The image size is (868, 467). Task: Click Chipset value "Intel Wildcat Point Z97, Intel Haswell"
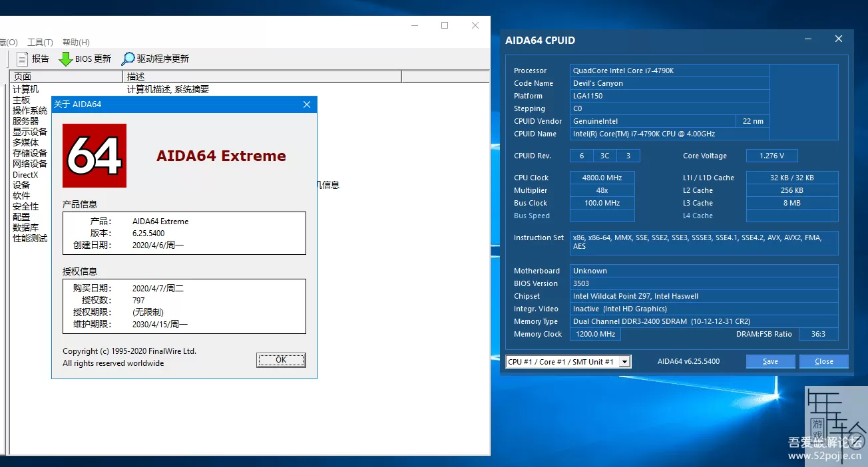pos(704,296)
